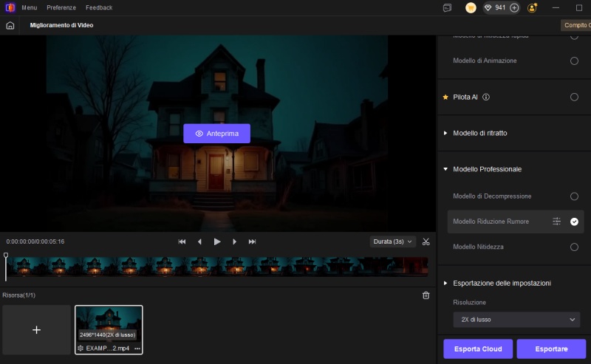
Task: Click the Anteprima preview button
Action: tap(216, 134)
